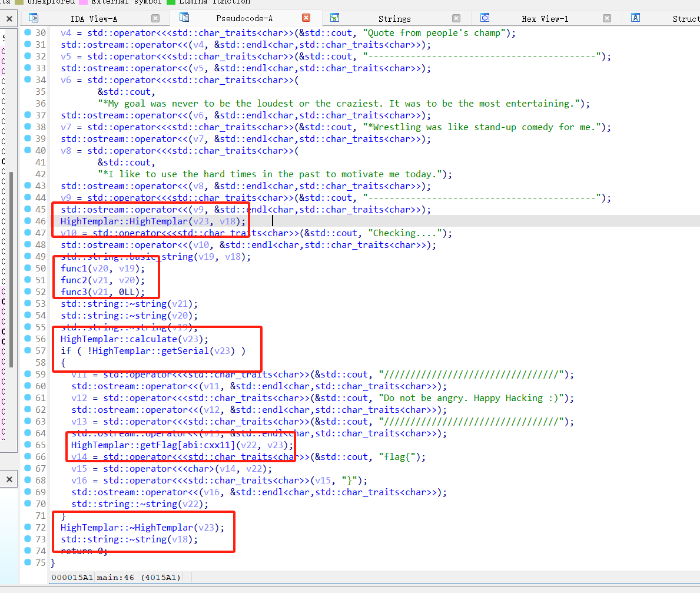
Task: Click the "*I like to use the hard times" string
Action: 270,174
